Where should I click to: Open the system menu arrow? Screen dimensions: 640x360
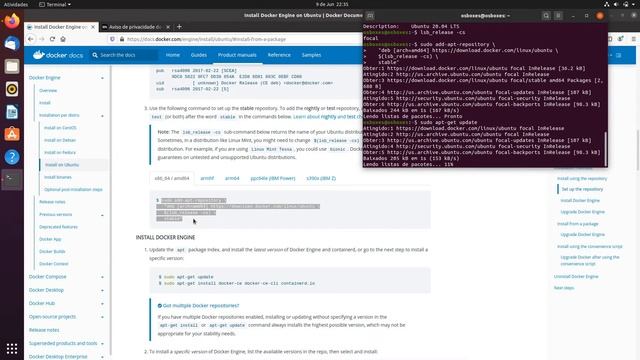634,4
